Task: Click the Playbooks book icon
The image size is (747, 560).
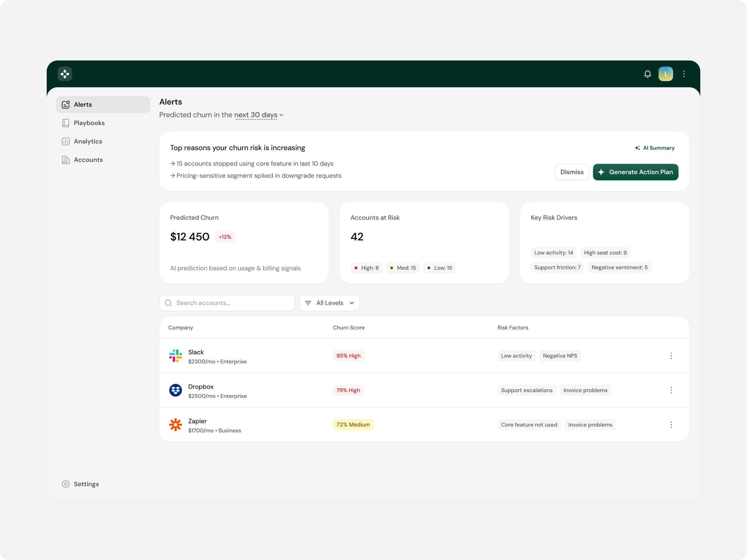Action: click(66, 123)
